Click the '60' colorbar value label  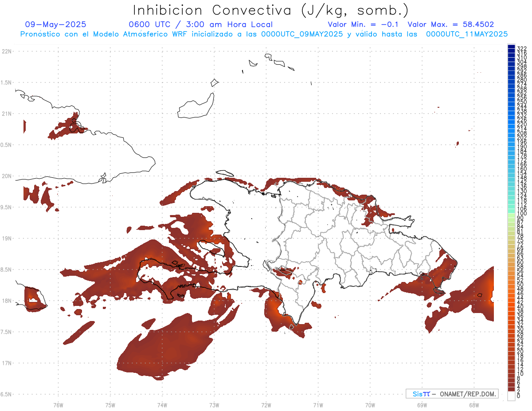point(520,262)
